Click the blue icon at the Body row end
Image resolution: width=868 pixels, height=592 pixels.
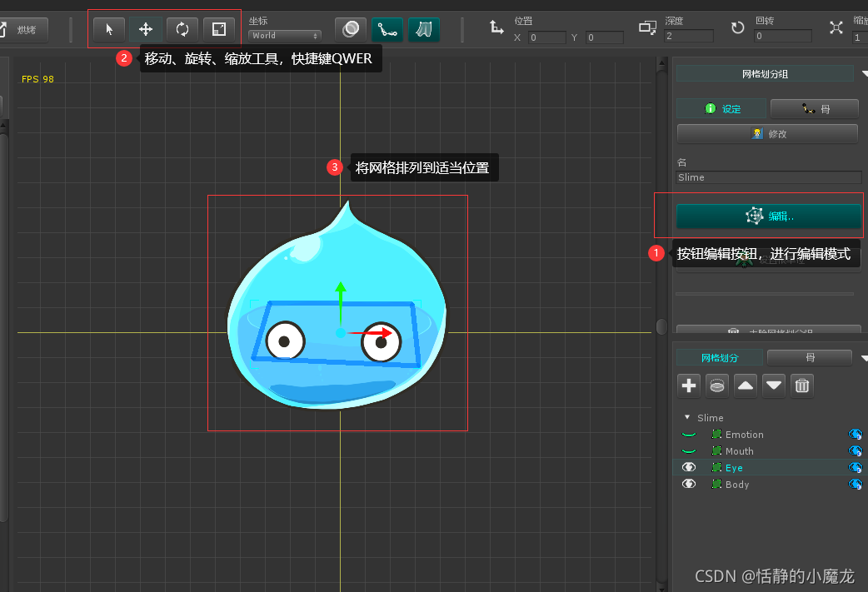tap(855, 484)
